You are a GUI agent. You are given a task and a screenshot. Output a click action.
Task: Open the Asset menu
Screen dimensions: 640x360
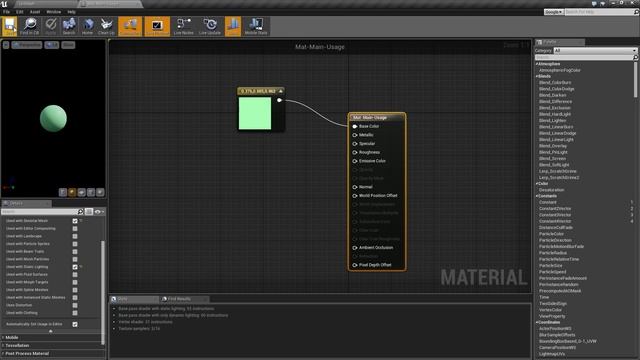35,12
